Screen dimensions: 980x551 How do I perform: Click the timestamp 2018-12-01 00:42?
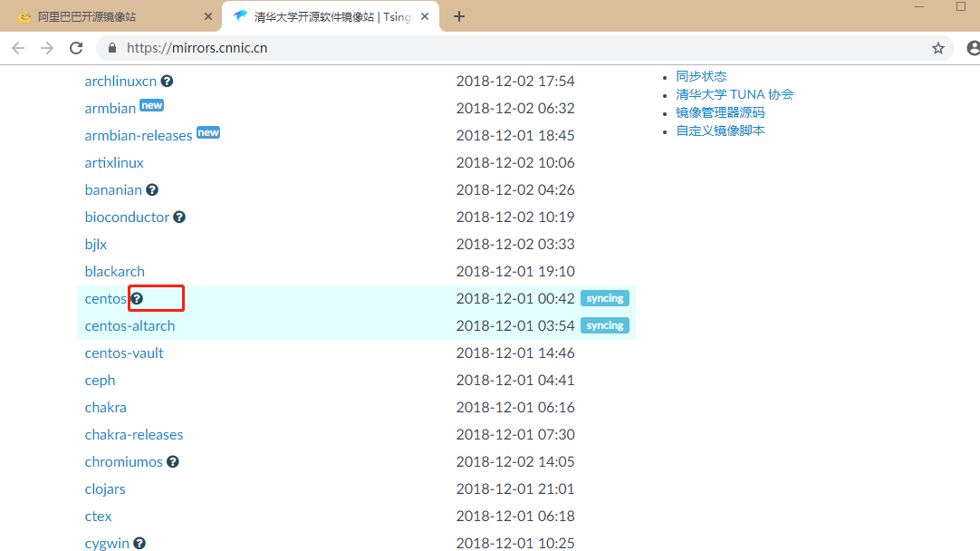(515, 299)
